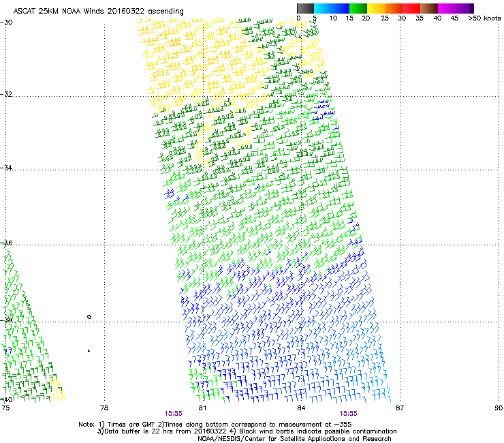
Task: Select the green 15-20 knots legend segment
Action: tap(358, 8)
